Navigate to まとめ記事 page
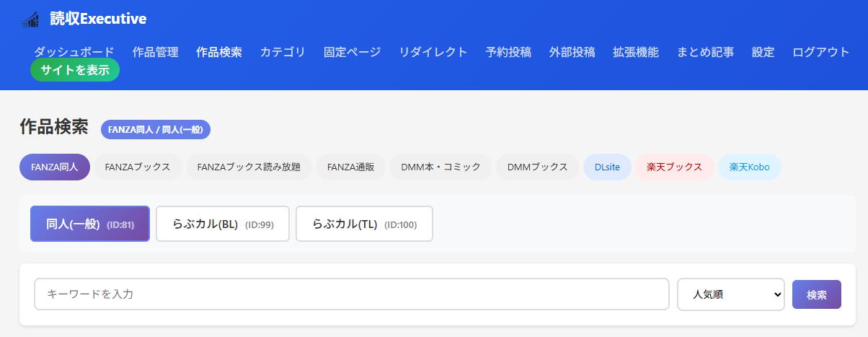The image size is (868, 337). 705,52
